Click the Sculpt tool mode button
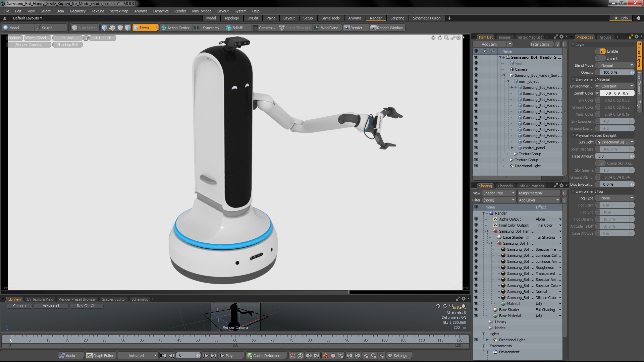644x362 pixels. click(x=46, y=27)
